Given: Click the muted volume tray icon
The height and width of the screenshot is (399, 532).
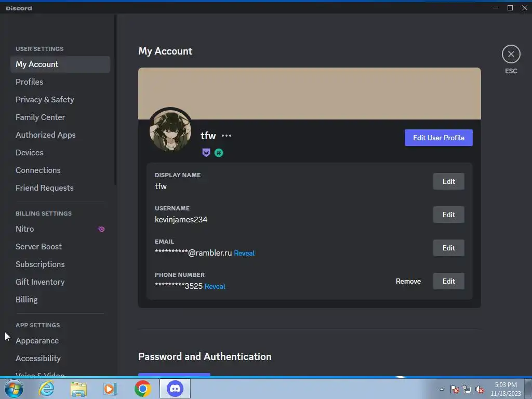Looking at the screenshot, I should pos(480,389).
